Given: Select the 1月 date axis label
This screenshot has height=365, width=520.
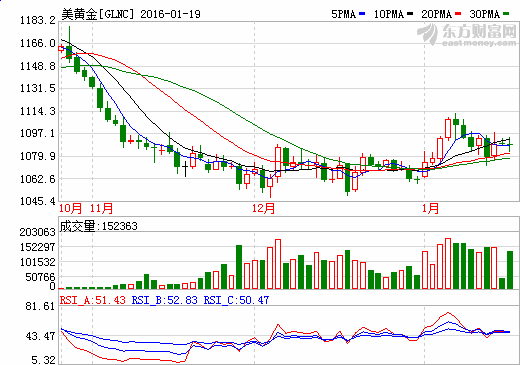Looking at the screenshot, I should [x=430, y=208].
